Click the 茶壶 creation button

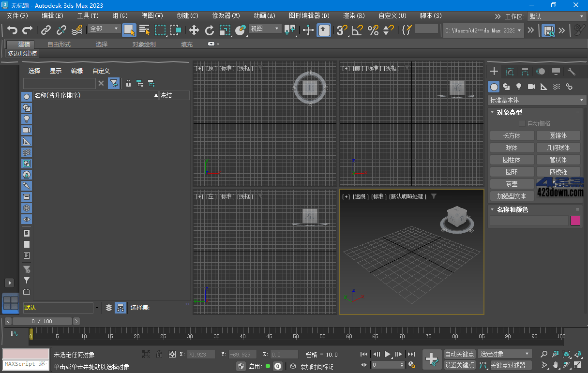coord(512,184)
